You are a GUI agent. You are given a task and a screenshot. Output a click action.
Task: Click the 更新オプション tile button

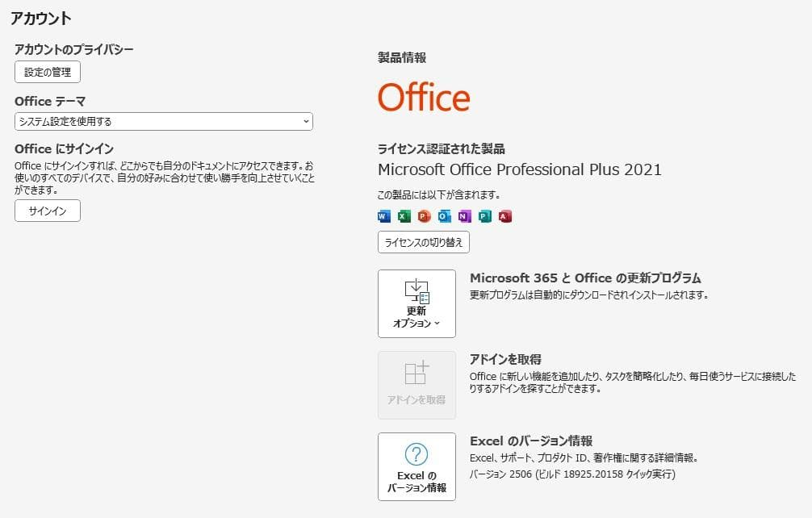pos(416,303)
